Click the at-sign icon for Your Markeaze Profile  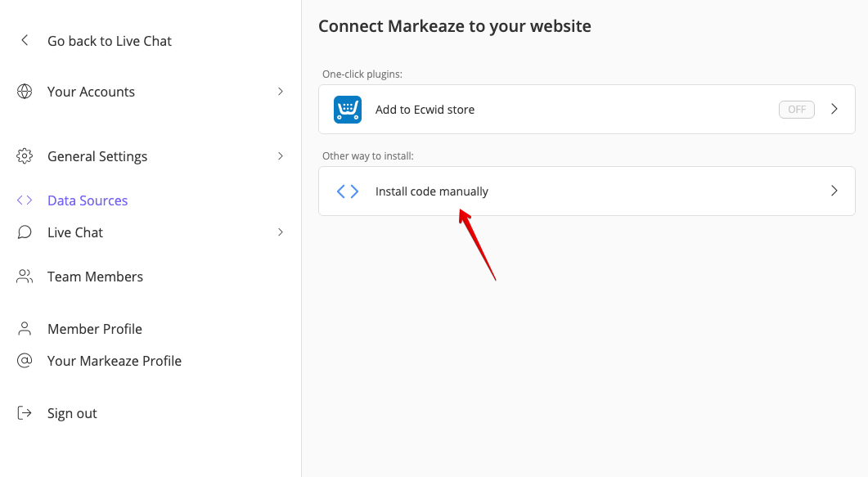point(25,361)
